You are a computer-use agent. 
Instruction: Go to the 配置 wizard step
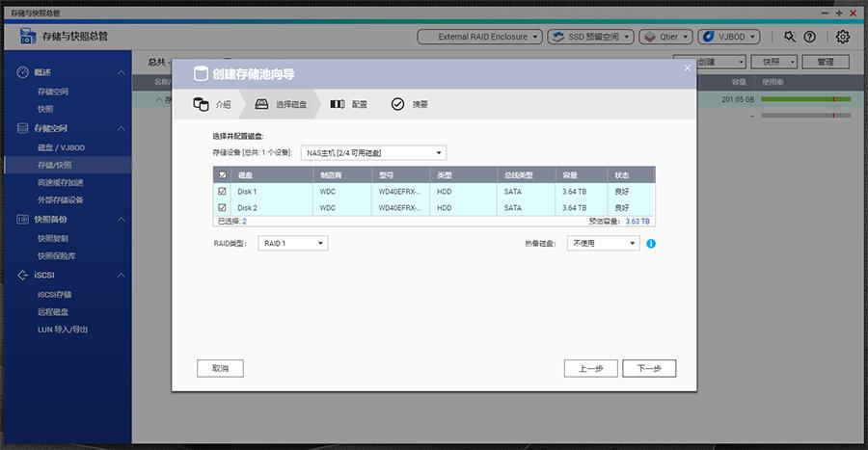[x=349, y=104]
